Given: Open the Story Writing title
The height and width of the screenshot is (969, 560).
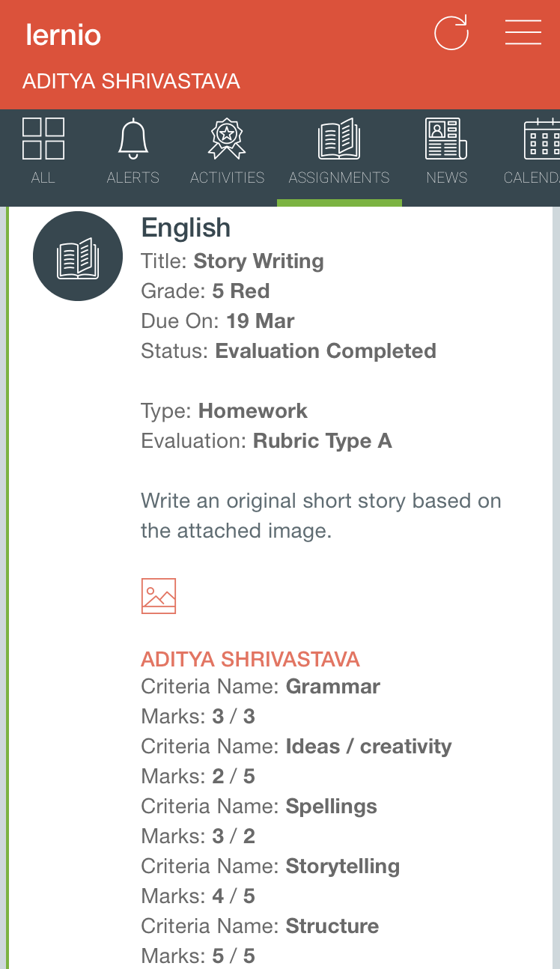Looking at the screenshot, I should pos(258,261).
